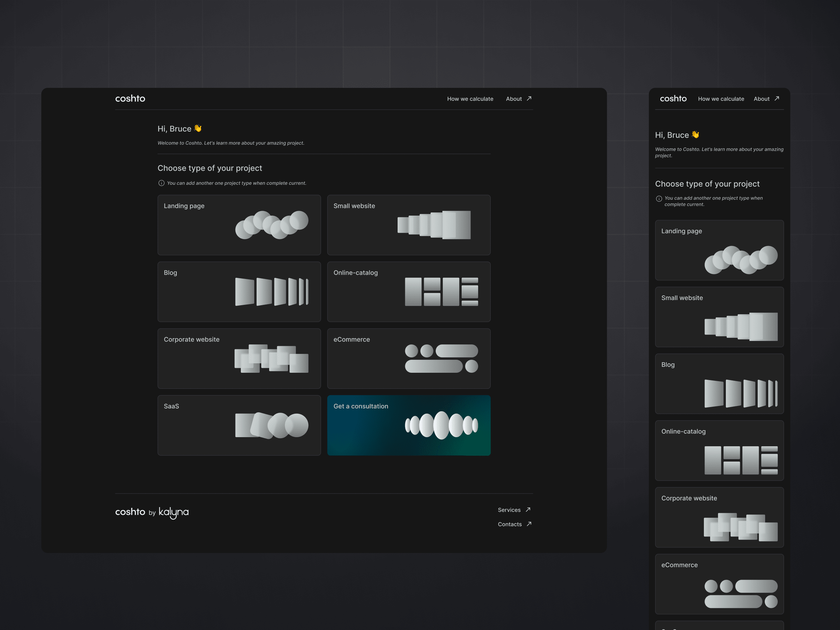Screen dimensions: 840x630
Task: Click the grid illustration on desktop Online-catalog card
Action: [x=442, y=292]
